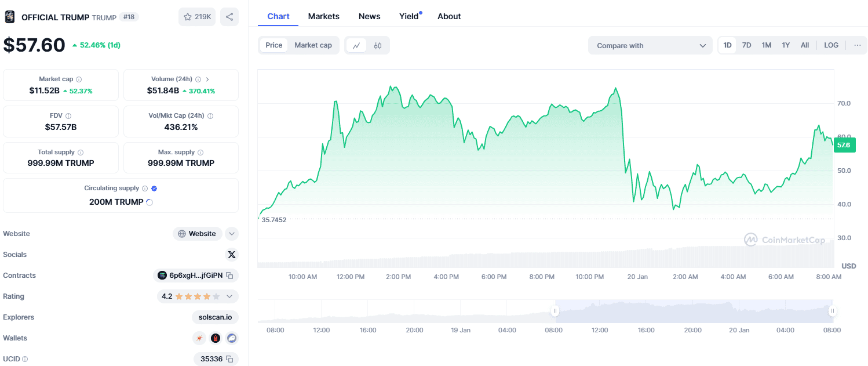Open the share options icon
This screenshot has height=366, width=868.
[229, 16]
